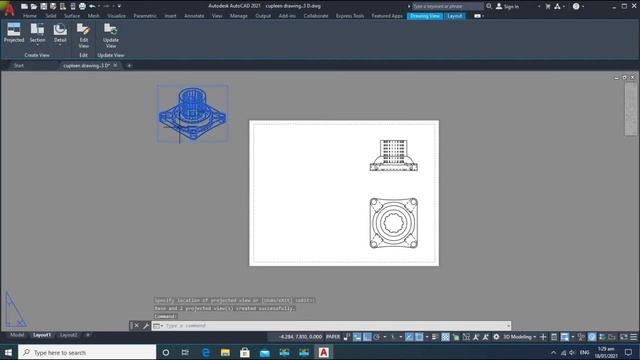The image size is (640, 360).
Task: Toggle PAPER space in status bar
Action: [x=333, y=337]
